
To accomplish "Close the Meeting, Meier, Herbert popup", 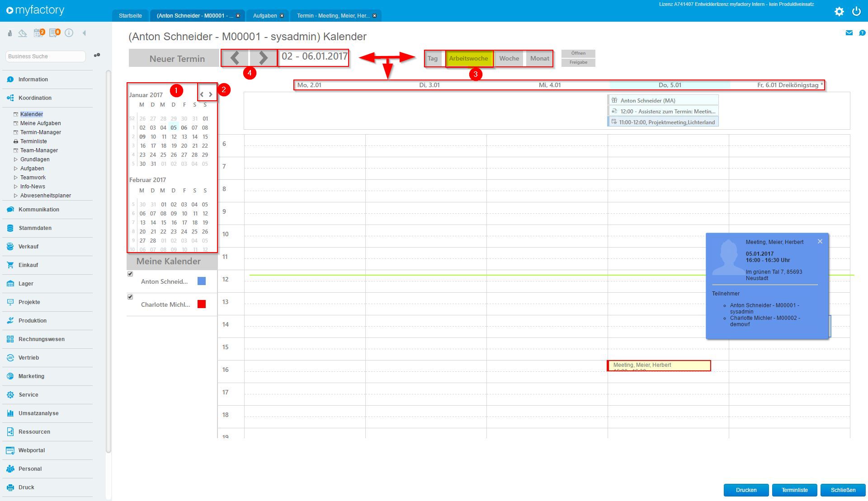I will tap(820, 242).
